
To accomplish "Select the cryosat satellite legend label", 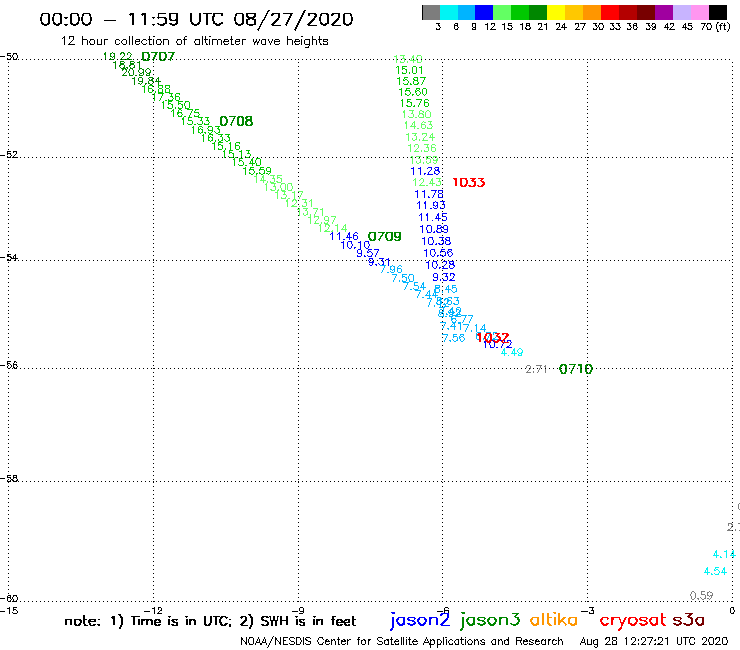I will tap(633, 620).
